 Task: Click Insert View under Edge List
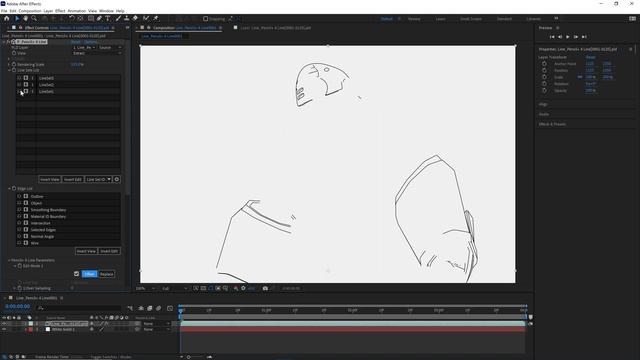pyautogui.click(x=86, y=251)
